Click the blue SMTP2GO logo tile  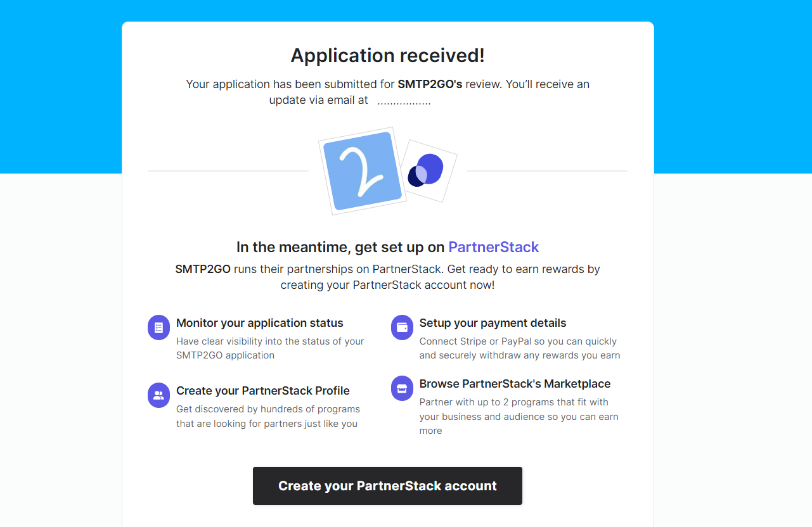[363, 171]
